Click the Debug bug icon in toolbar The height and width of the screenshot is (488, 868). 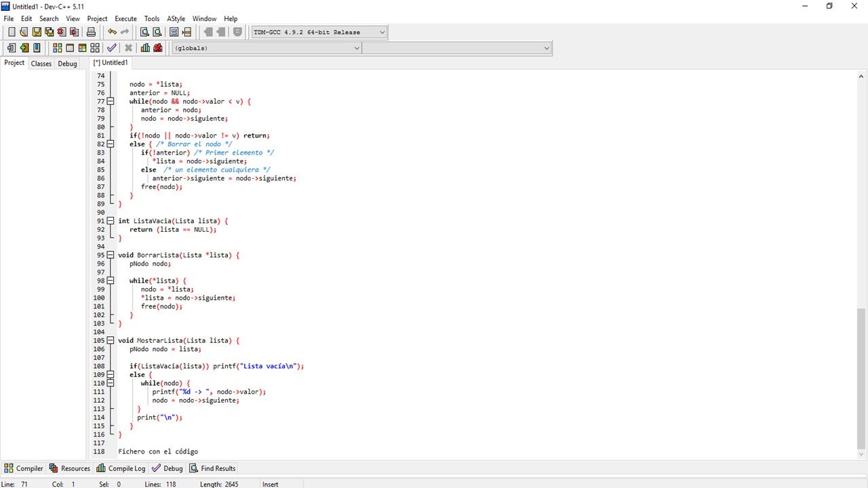click(158, 48)
